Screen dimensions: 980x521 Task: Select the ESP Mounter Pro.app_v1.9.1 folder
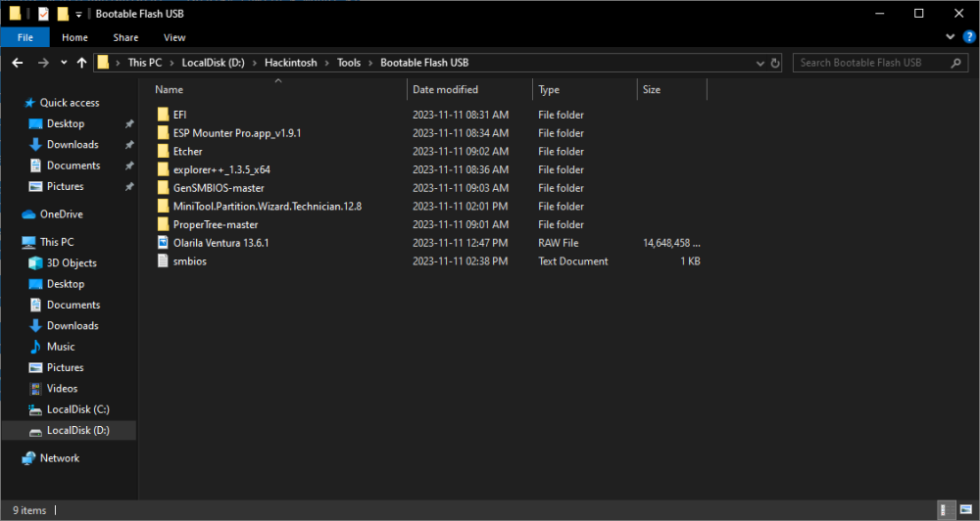coord(237,133)
